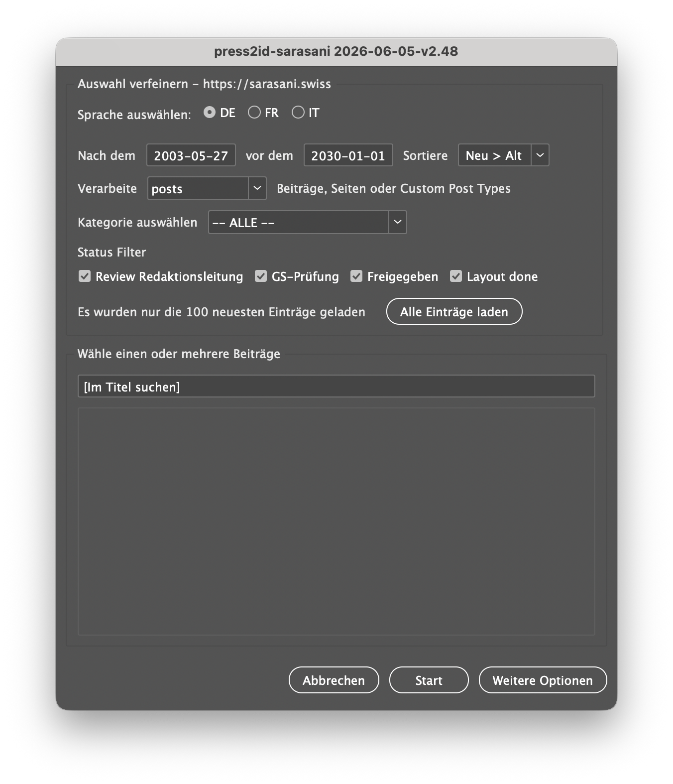Expand the posts type dropdown chevron
The height and width of the screenshot is (784, 673).
coord(257,188)
